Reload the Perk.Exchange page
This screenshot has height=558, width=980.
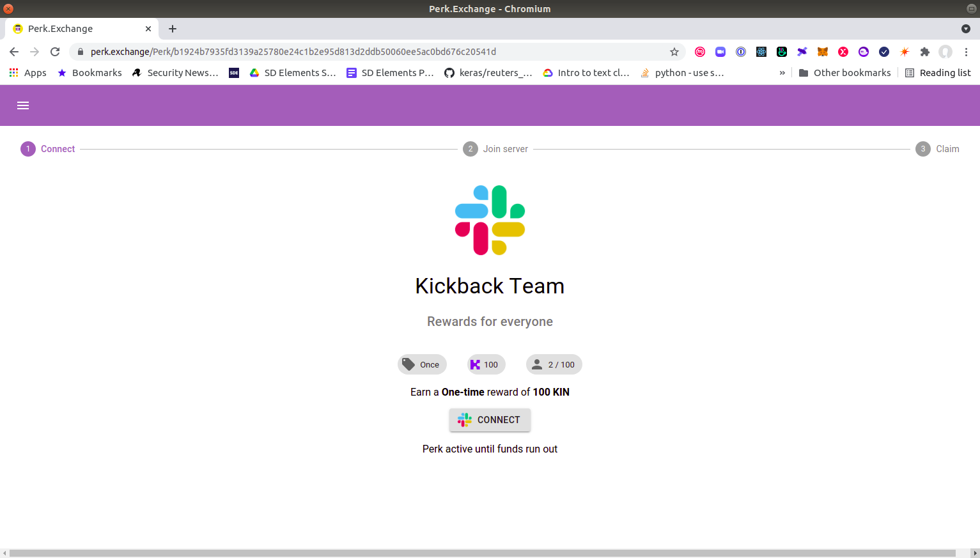point(55,52)
